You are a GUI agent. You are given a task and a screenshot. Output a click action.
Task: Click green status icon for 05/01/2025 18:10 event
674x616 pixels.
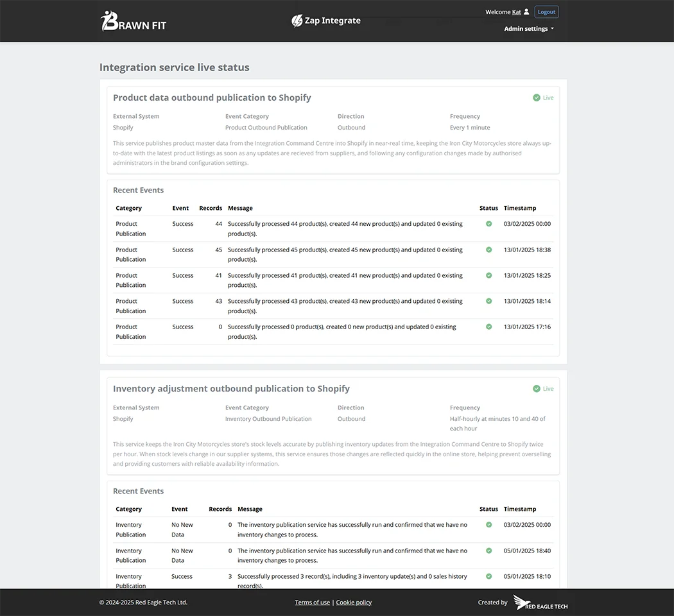tap(488, 576)
